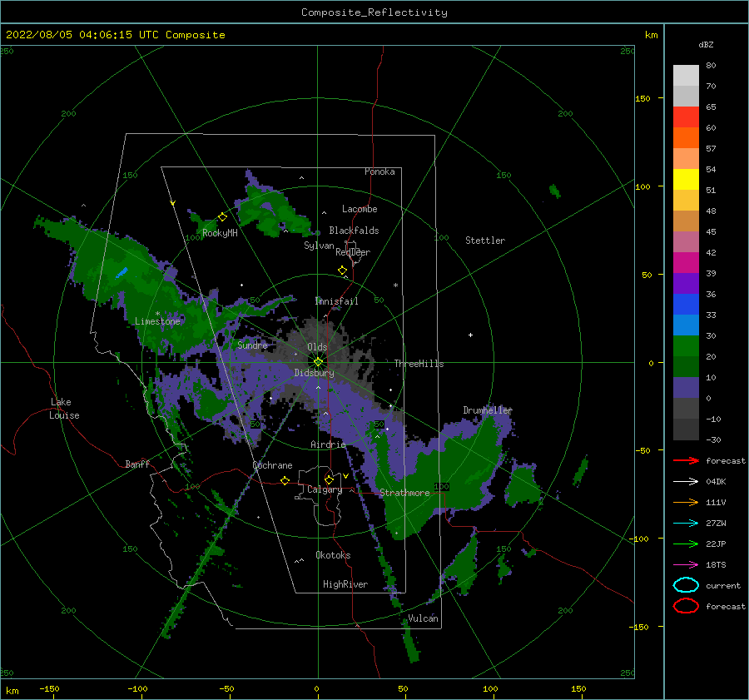This screenshot has height=700, width=749.
Task: Click the cyan 27ZW arrow icon
Action: pyautogui.click(x=686, y=524)
